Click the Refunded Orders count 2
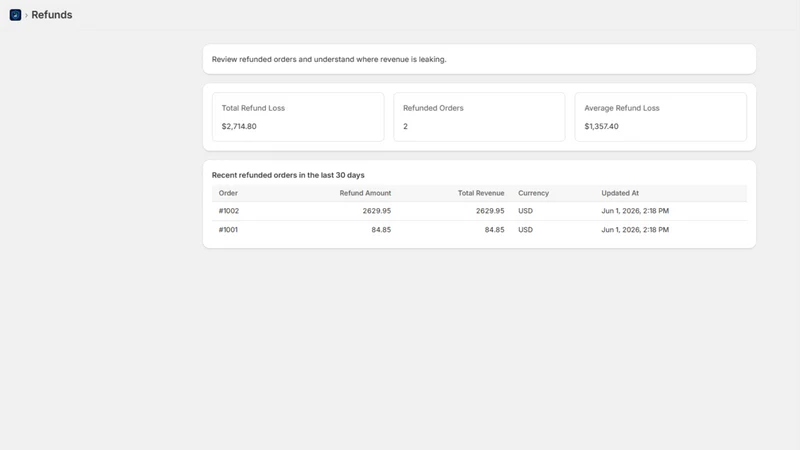This screenshot has width=800, height=450. click(x=406, y=126)
